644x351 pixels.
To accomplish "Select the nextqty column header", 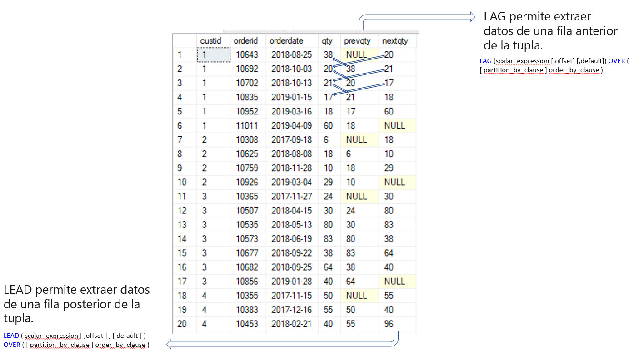I will [394, 40].
